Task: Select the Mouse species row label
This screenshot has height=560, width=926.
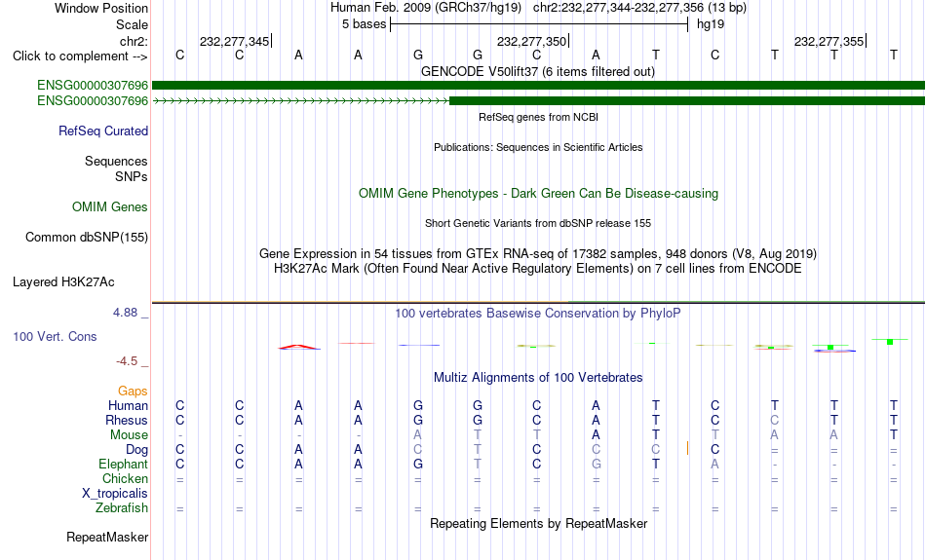Action: (x=129, y=435)
